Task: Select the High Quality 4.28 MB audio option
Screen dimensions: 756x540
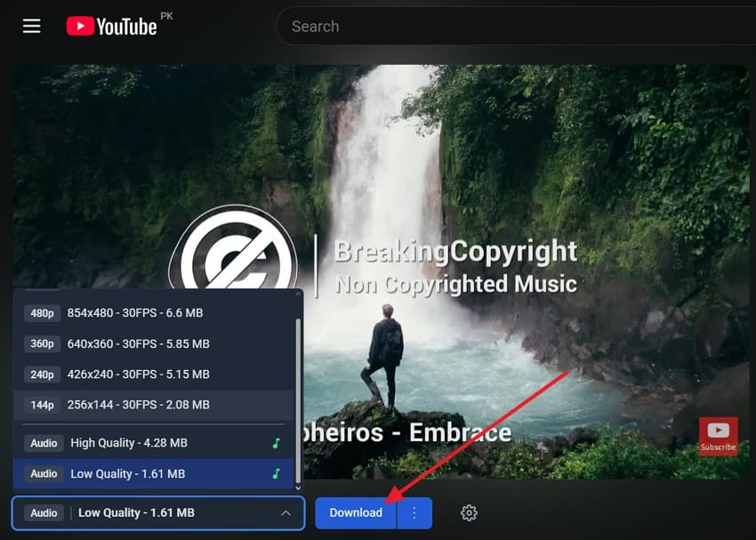Action: [x=151, y=442]
